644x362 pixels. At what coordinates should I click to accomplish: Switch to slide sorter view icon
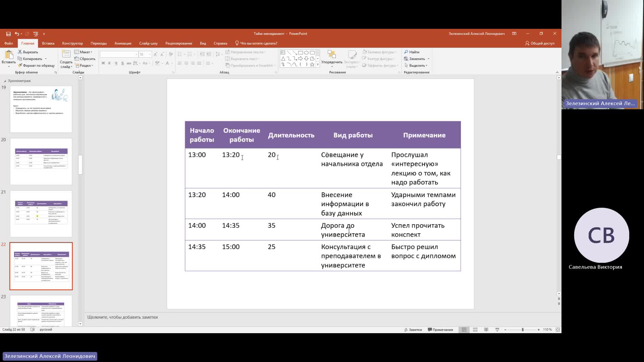475,330
